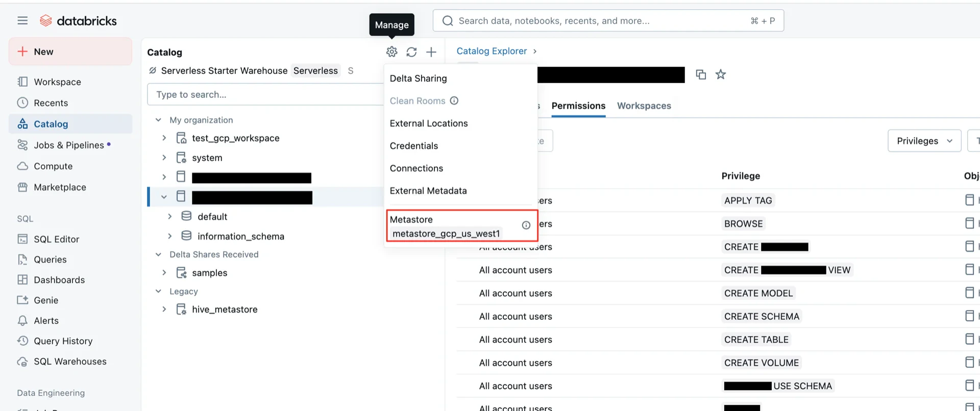The width and height of the screenshot is (980, 411).
Task: Open Workspace in the sidebar
Action: click(x=70, y=82)
